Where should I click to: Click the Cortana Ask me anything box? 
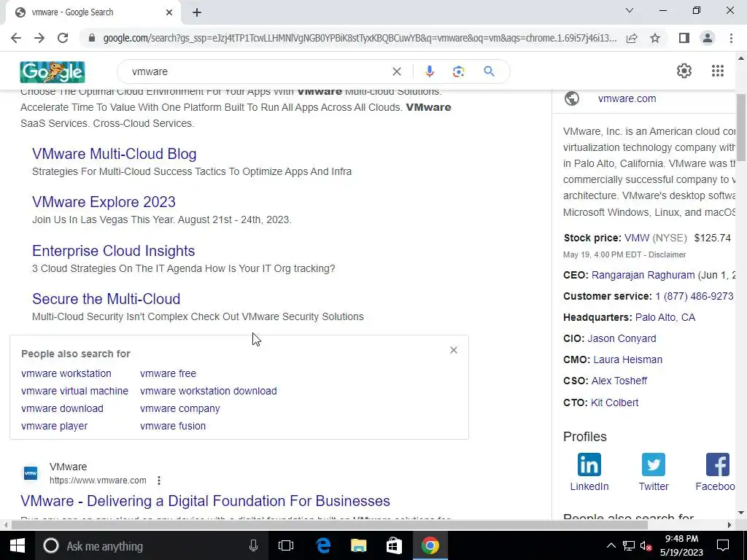coord(150,545)
